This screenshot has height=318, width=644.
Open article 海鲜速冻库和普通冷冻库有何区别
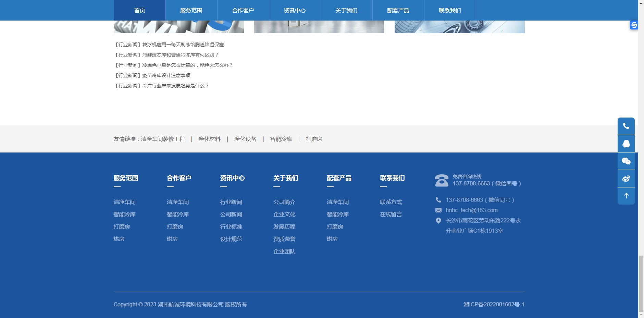(180, 55)
